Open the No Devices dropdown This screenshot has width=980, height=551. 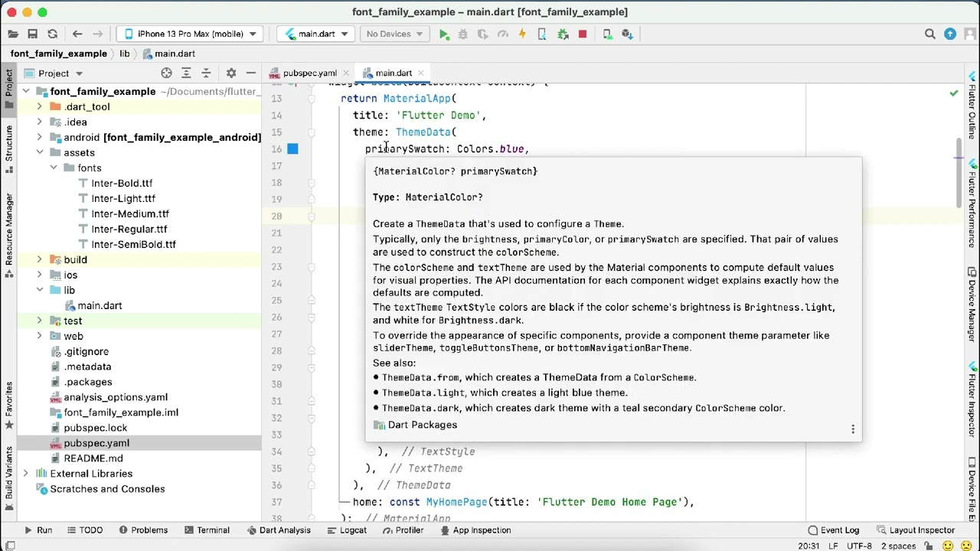(x=394, y=34)
